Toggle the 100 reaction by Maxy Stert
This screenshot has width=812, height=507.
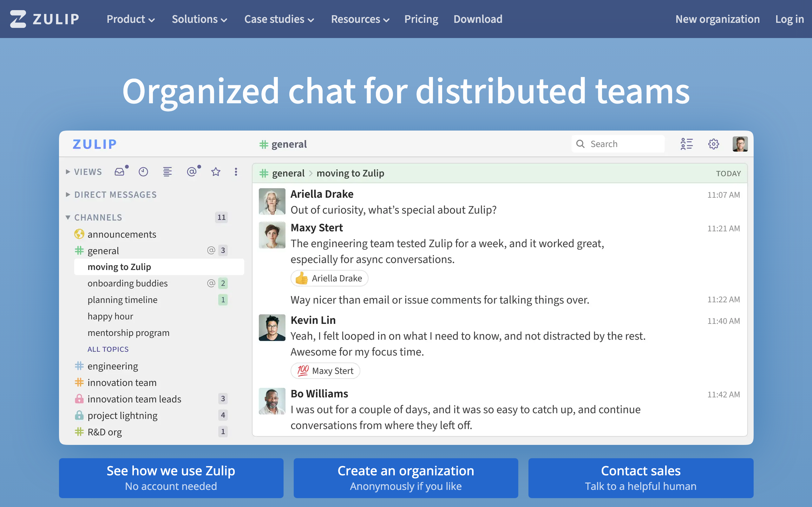(325, 371)
